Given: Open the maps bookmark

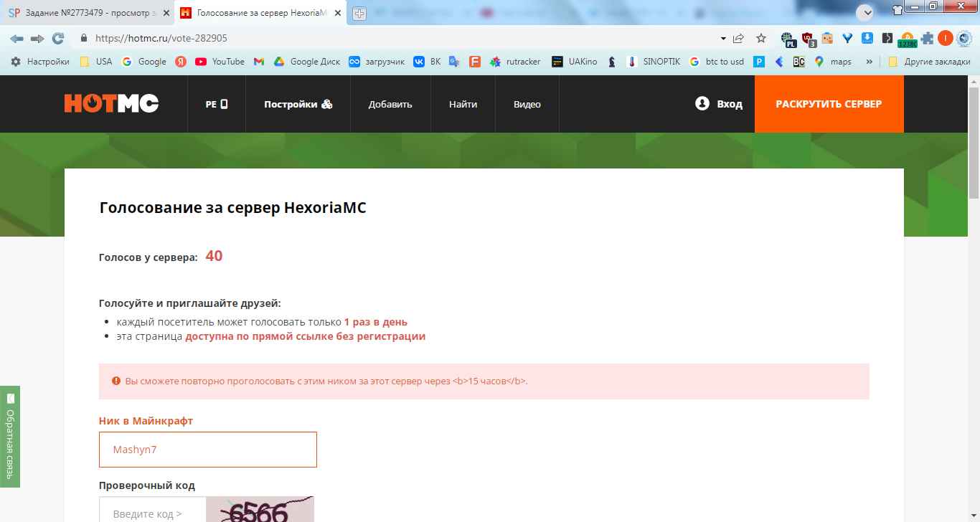Looking at the screenshot, I should click(832, 62).
